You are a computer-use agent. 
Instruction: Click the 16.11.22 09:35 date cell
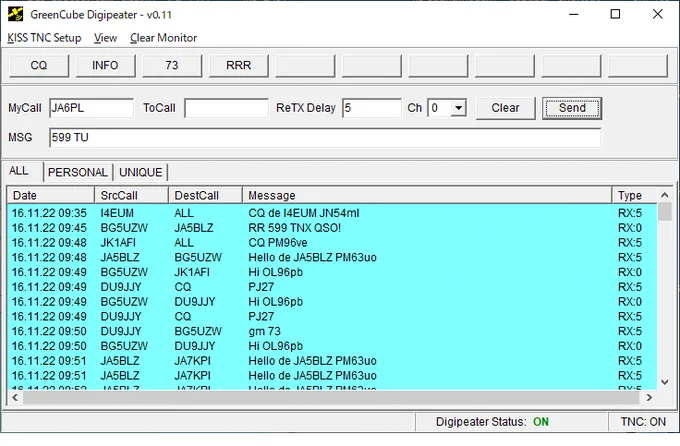click(x=49, y=213)
